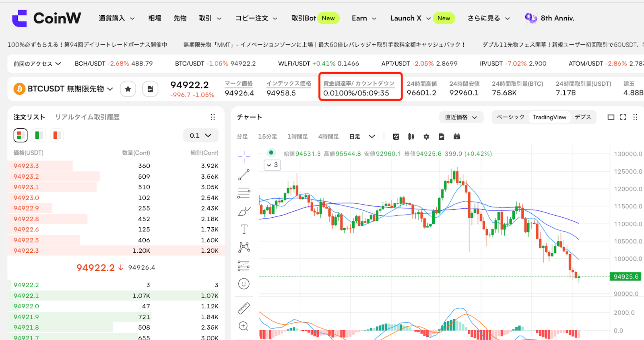Expand chart to fullscreen
Viewport: 644px width, 340px height.
(623, 117)
